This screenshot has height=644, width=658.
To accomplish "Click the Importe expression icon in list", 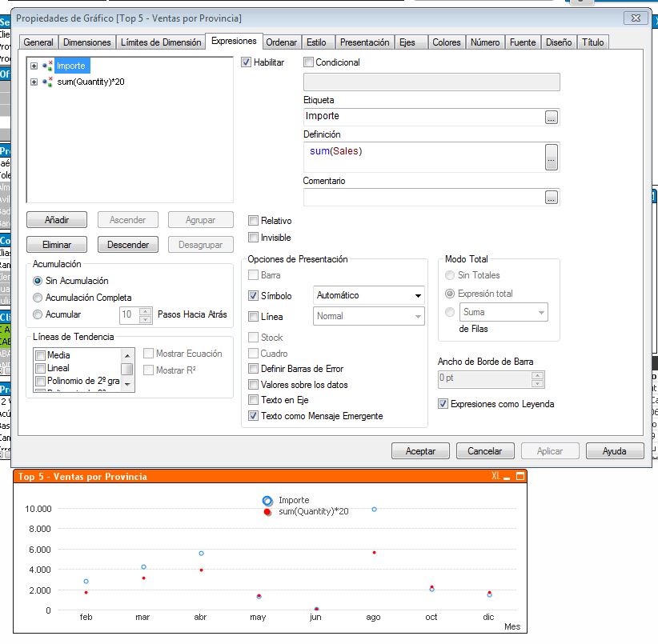I will click(x=47, y=66).
